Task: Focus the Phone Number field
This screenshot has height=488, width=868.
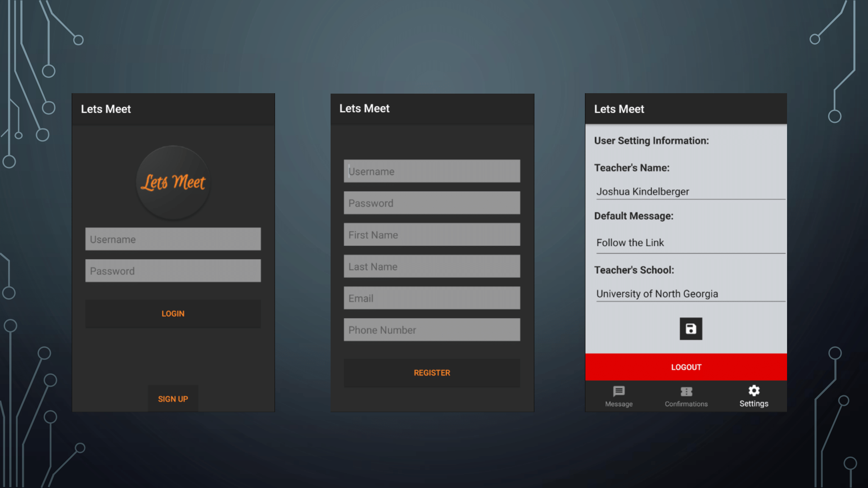Action: click(432, 330)
